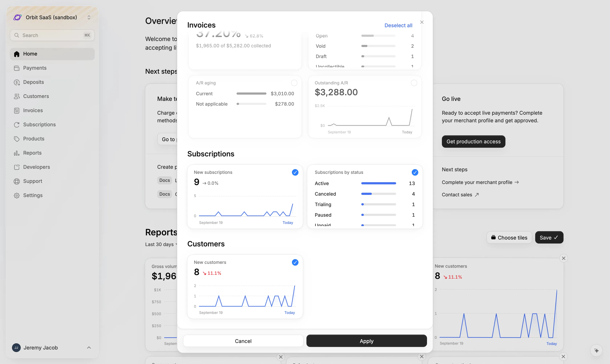Click Get production access button
The image size is (610, 364).
click(x=473, y=142)
